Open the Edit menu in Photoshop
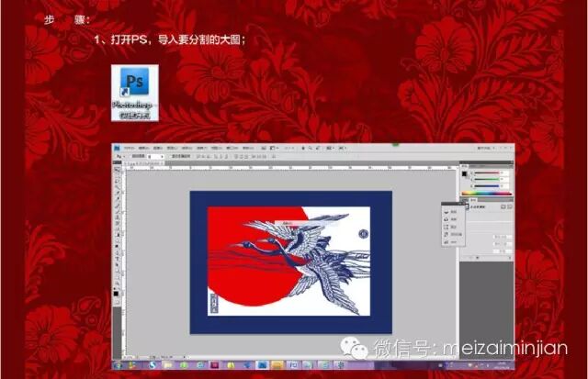 (x=144, y=148)
